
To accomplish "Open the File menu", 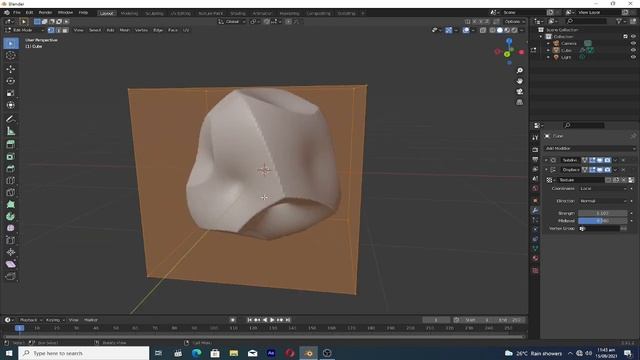I will (x=17, y=13).
